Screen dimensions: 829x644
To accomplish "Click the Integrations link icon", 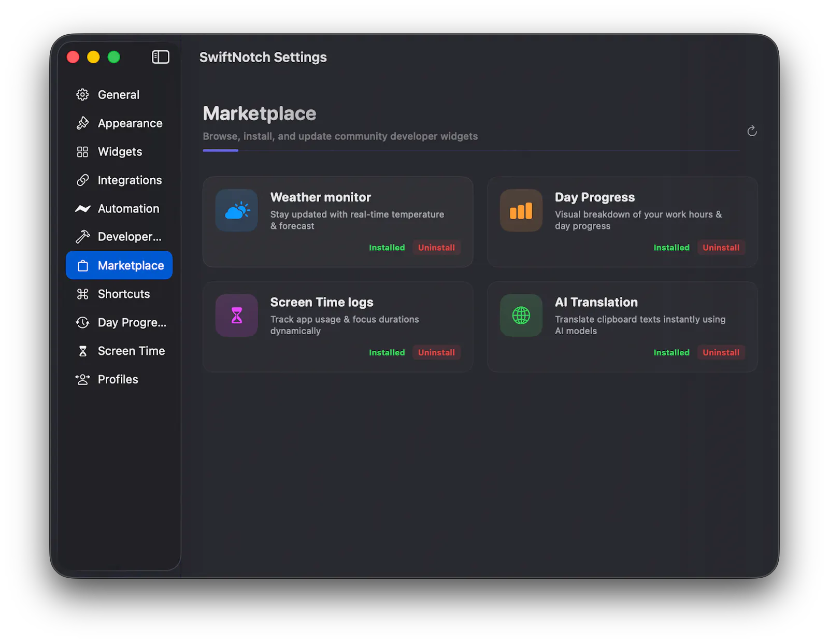I will pyautogui.click(x=82, y=180).
